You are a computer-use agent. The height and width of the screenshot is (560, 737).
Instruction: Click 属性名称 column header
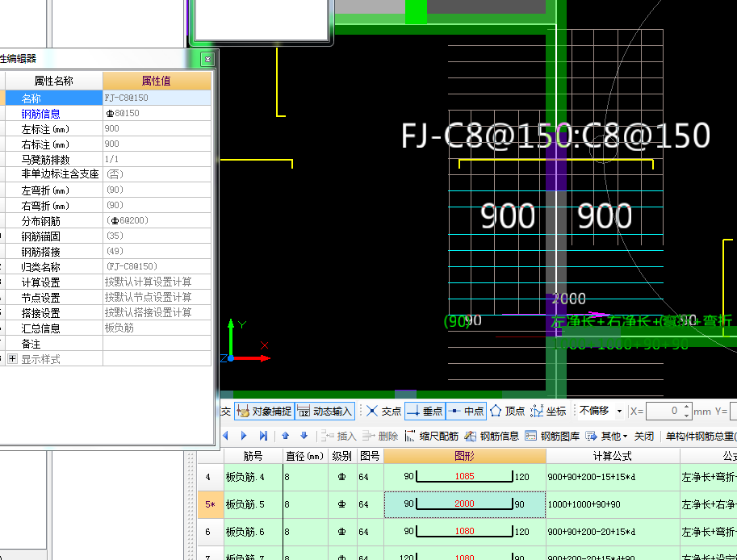[x=53, y=81]
